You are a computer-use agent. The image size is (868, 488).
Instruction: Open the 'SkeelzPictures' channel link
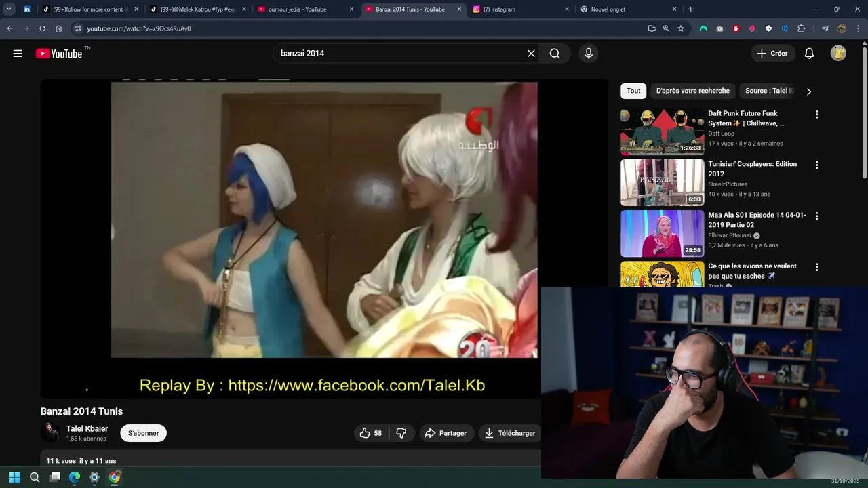tap(728, 184)
